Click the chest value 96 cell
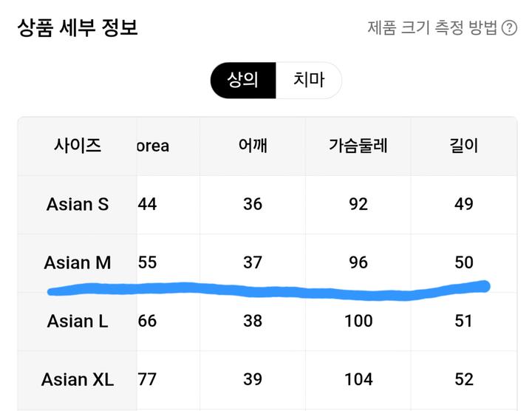Screen dimensions: 532x411 [x=358, y=262]
